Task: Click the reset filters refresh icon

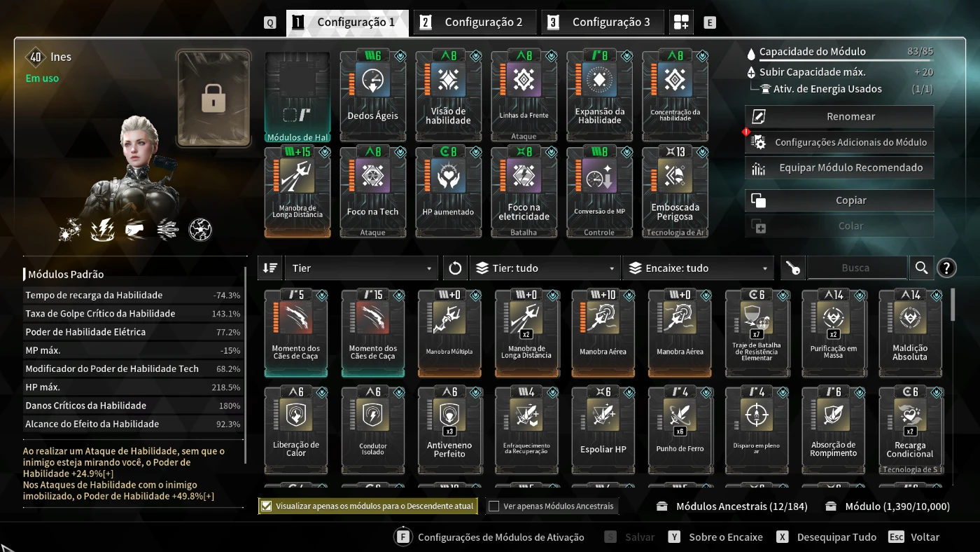Action: (x=455, y=268)
